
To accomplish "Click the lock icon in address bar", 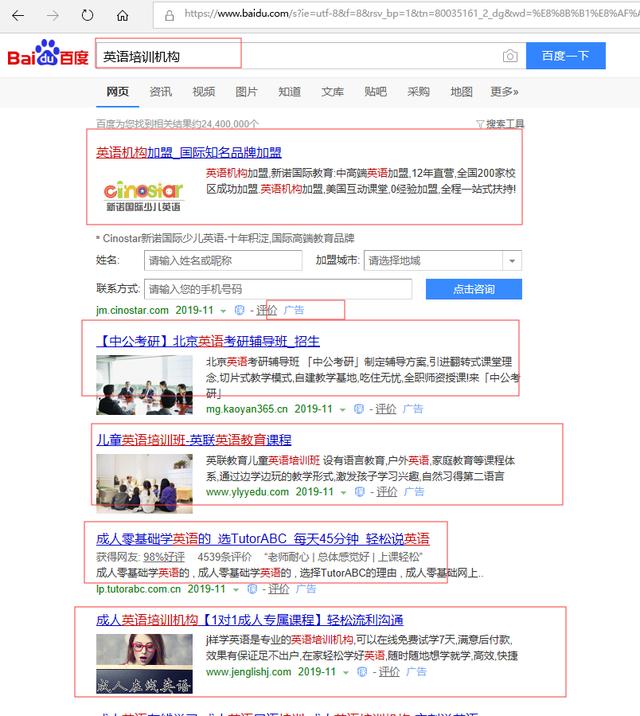I will click(x=169, y=16).
